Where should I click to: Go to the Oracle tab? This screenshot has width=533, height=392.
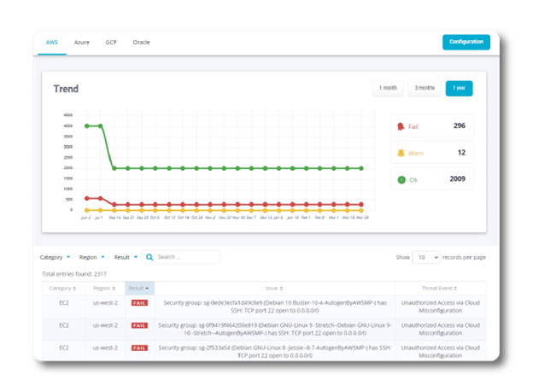[141, 42]
